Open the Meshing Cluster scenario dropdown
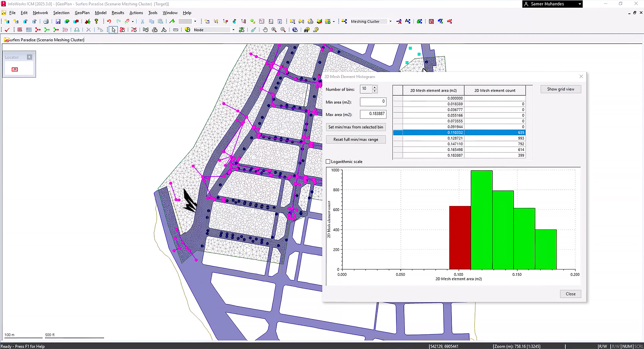 pyautogui.click(x=390, y=21)
